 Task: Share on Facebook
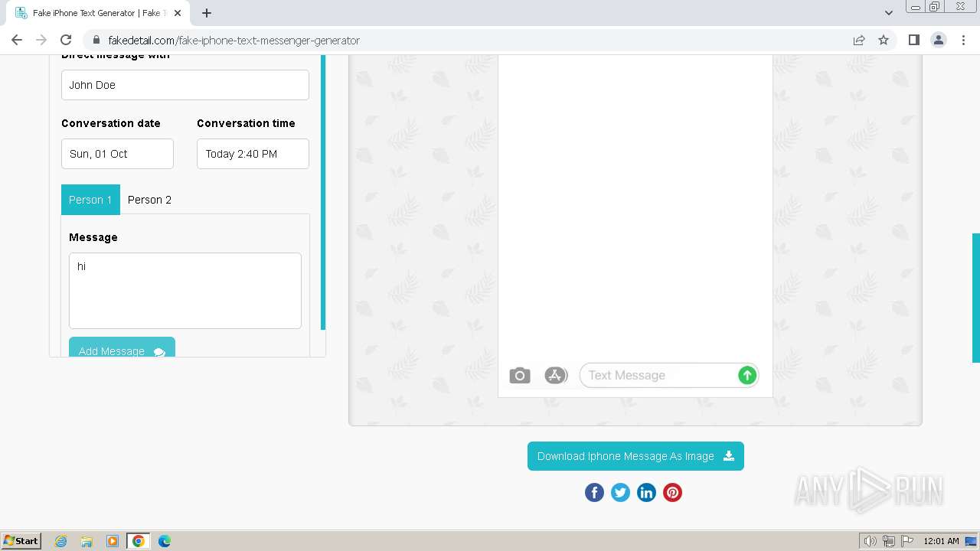pyautogui.click(x=594, y=492)
